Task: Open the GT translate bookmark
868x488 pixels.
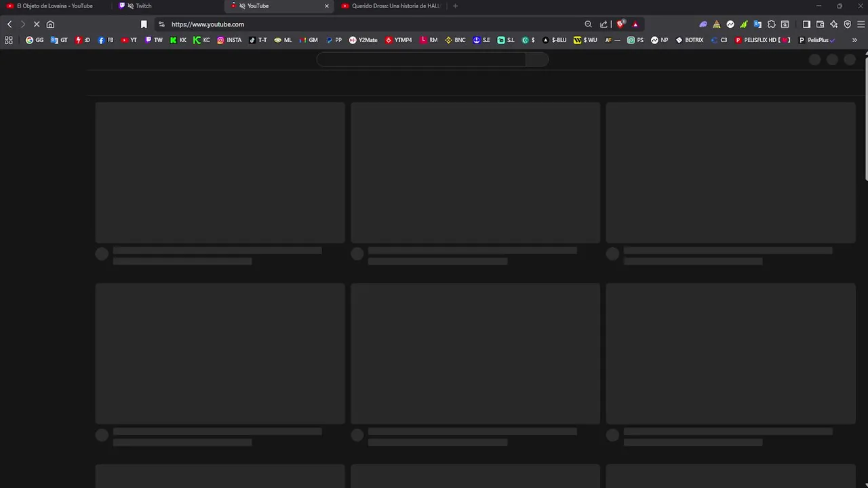Action: [x=59, y=40]
